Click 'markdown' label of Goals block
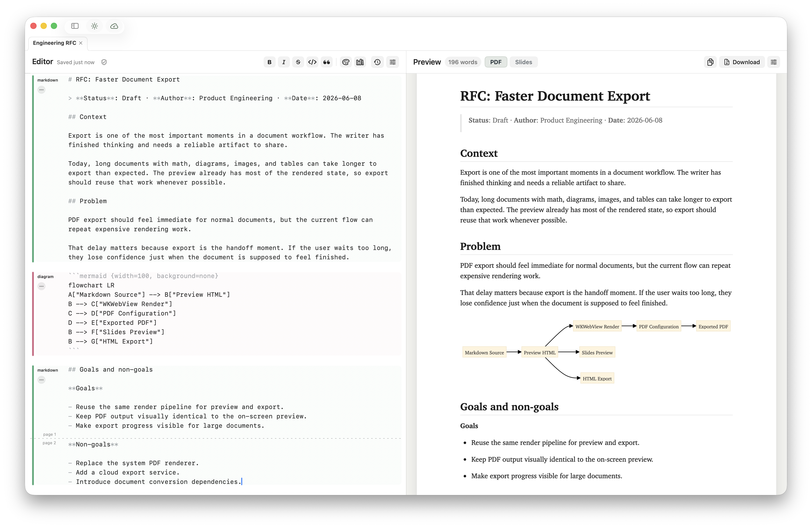Viewport: 812px width, 528px height. 48,370
